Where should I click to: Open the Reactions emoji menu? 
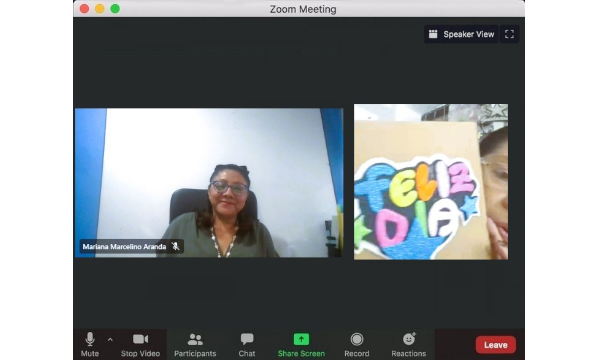[x=409, y=344]
